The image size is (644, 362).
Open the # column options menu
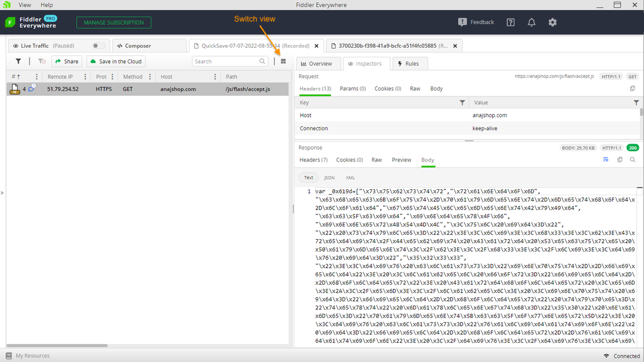click(x=36, y=77)
